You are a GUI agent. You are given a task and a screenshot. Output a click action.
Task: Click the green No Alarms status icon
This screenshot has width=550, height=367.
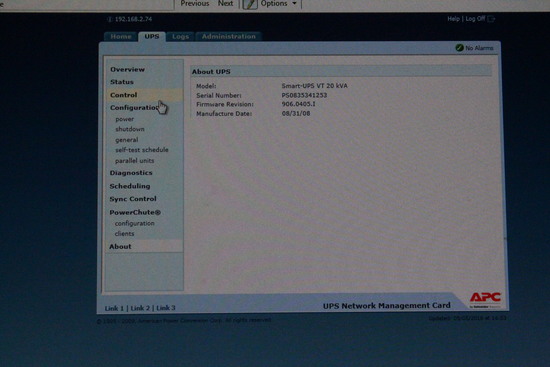point(459,47)
